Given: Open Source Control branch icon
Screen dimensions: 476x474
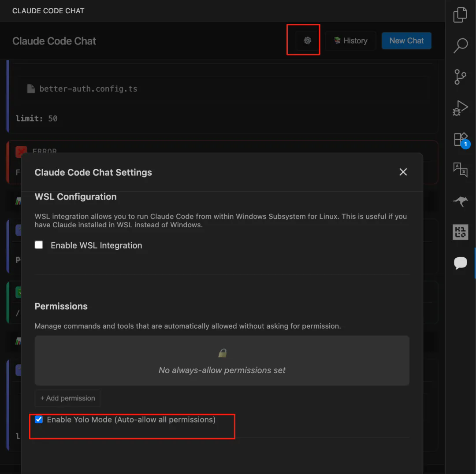Looking at the screenshot, I should [460, 77].
